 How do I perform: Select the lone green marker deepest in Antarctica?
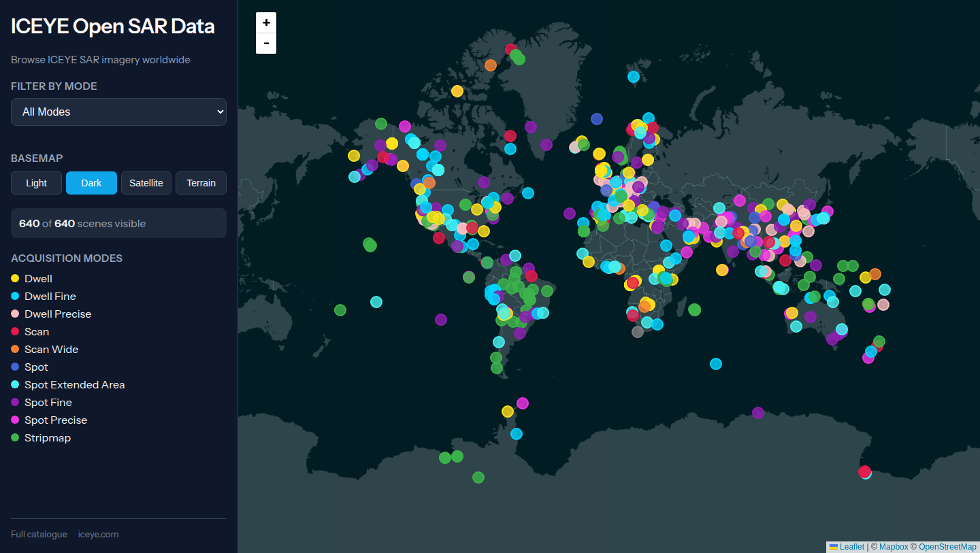click(478, 477)
